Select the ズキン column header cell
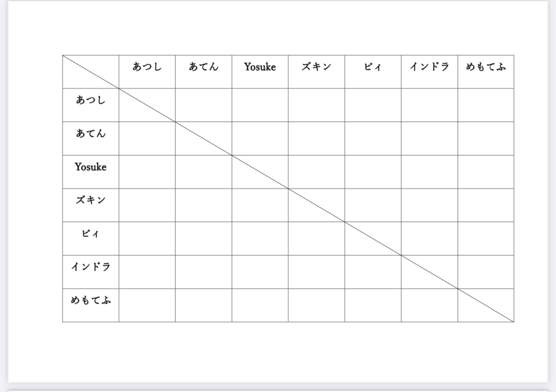Image resolution: width=556 pixels, height=392 pixels. point(316,72)
